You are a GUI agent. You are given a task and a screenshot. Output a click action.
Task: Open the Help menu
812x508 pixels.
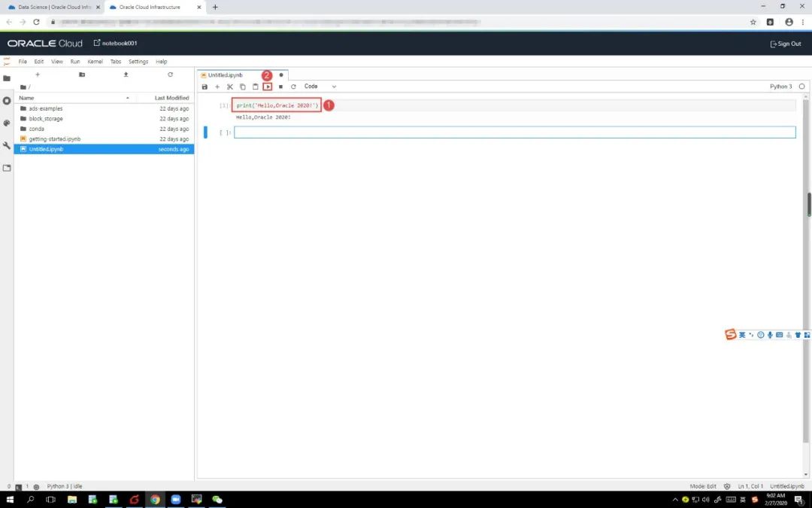coord(162,61)
